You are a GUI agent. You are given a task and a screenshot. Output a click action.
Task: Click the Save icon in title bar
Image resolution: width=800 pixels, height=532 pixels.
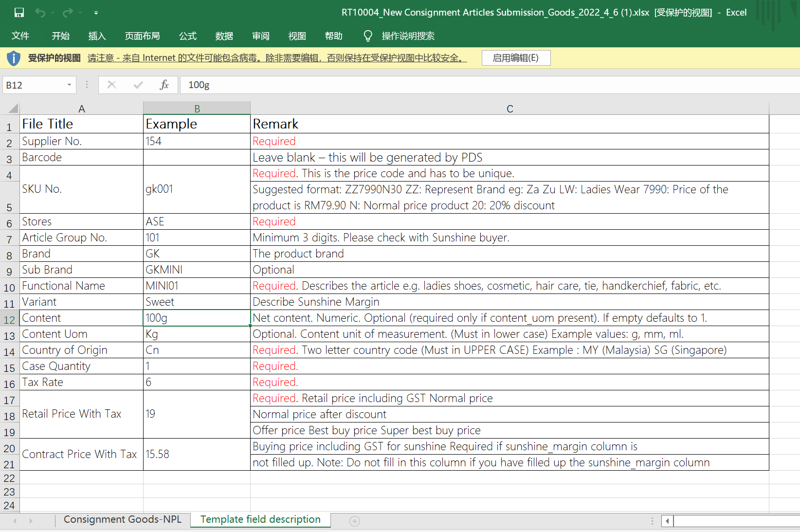tap(19, 13)
